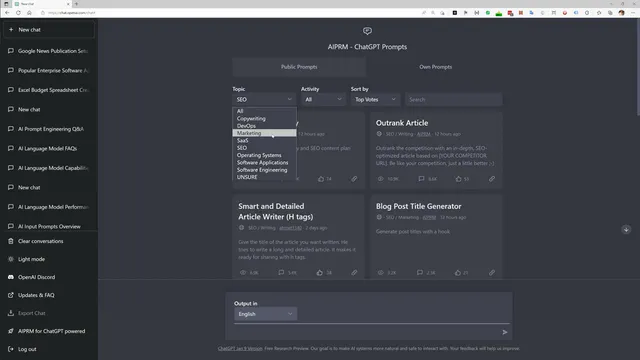Click the comments icon on Outrank Article card
Viewport: 640px width, 360px height.
tap(421, 179)
